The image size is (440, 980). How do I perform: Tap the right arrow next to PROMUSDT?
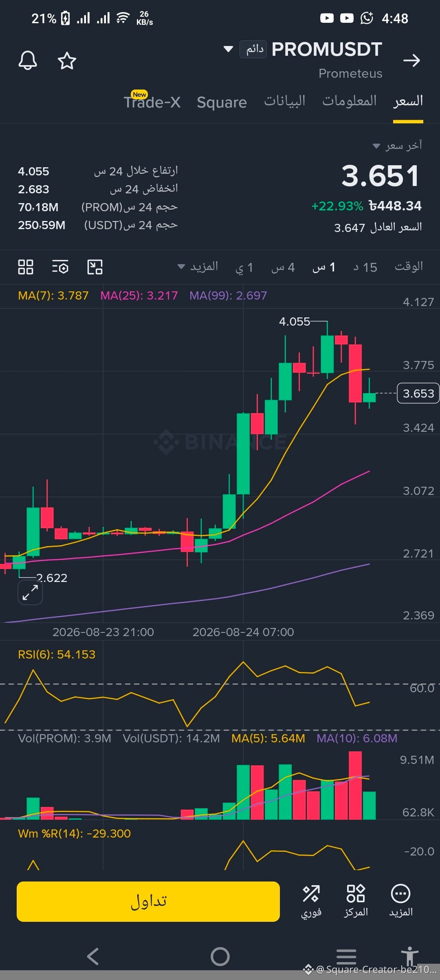pos(411,61)
